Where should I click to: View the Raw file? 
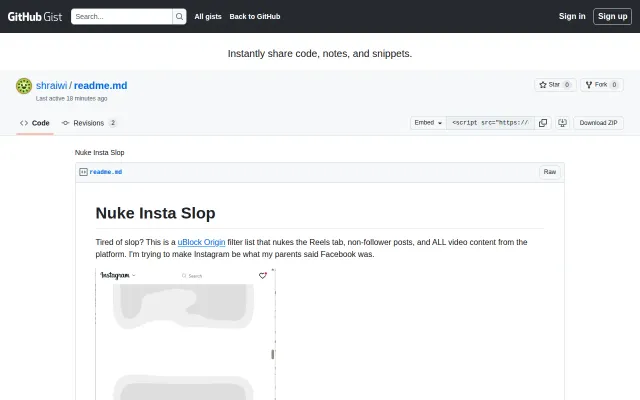pos(549,172)
